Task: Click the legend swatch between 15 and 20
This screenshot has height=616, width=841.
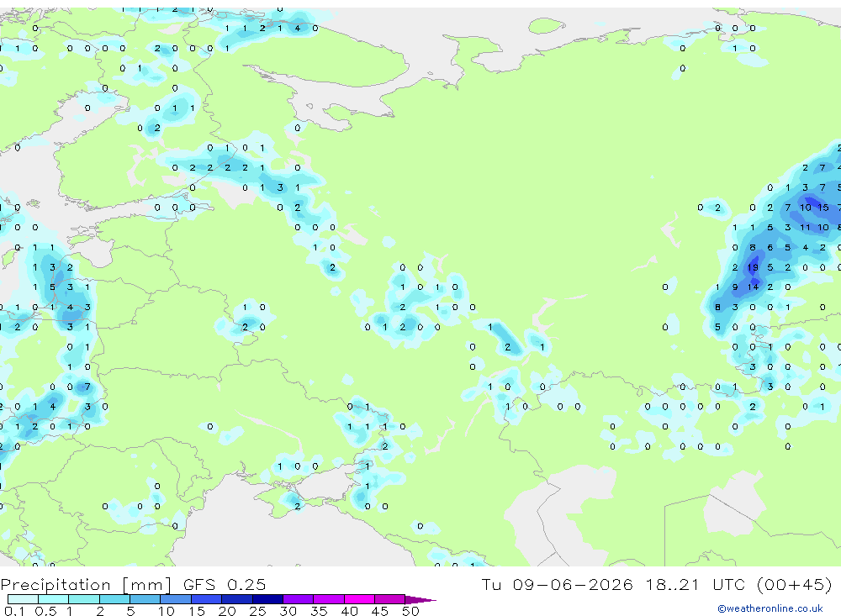Action: point(206,599)
